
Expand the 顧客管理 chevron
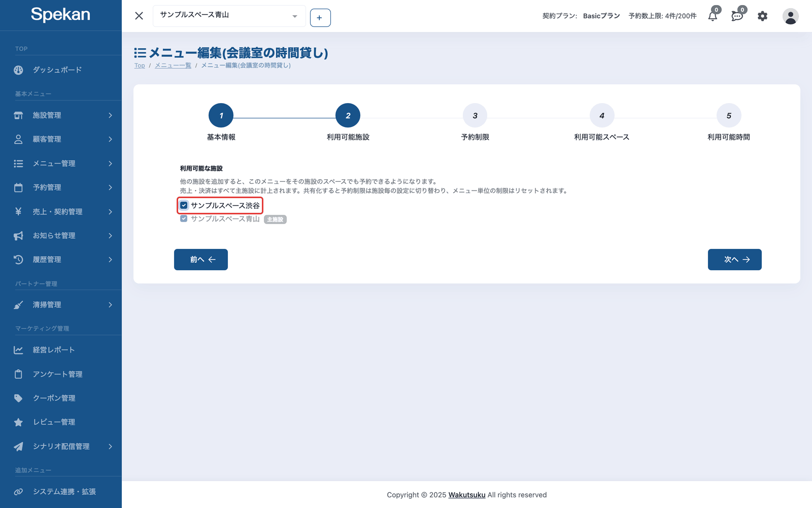tap(110, 139)
